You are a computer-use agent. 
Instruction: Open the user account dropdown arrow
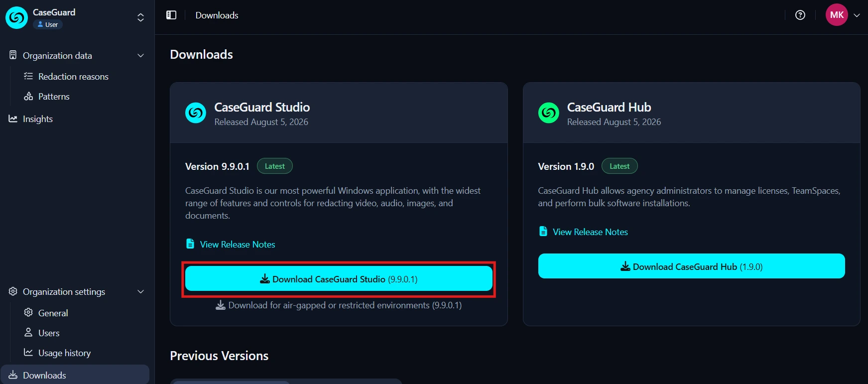857,15
